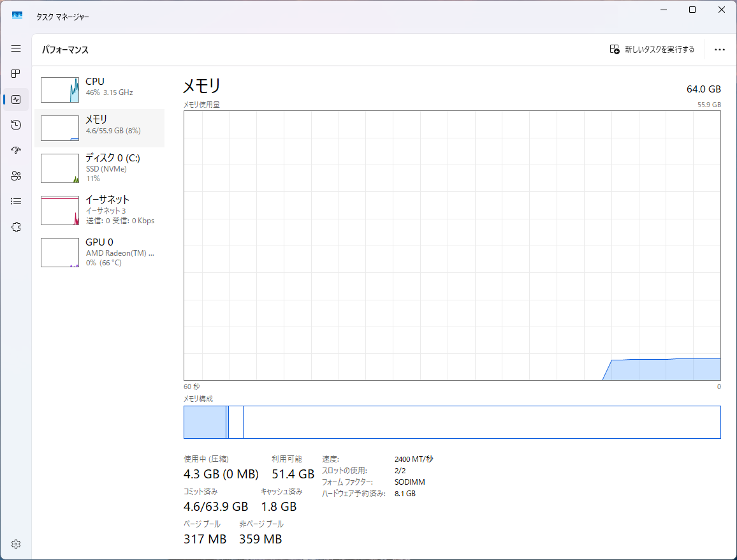737x560 pixels.
Task: Go to the Processes page icon
Action: tap(16, 74)
